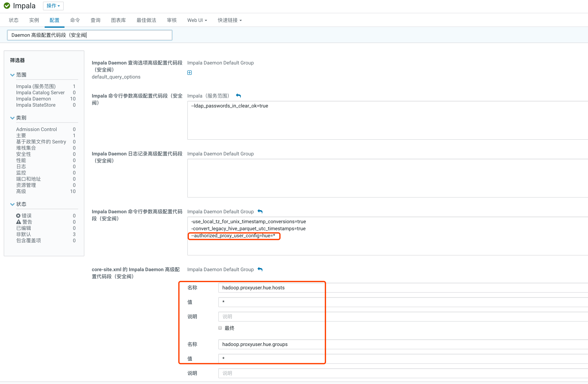Viewport: 588px width, 384px height.
Task: Collapse the 范围 filter section
Action: click(12, 75)
